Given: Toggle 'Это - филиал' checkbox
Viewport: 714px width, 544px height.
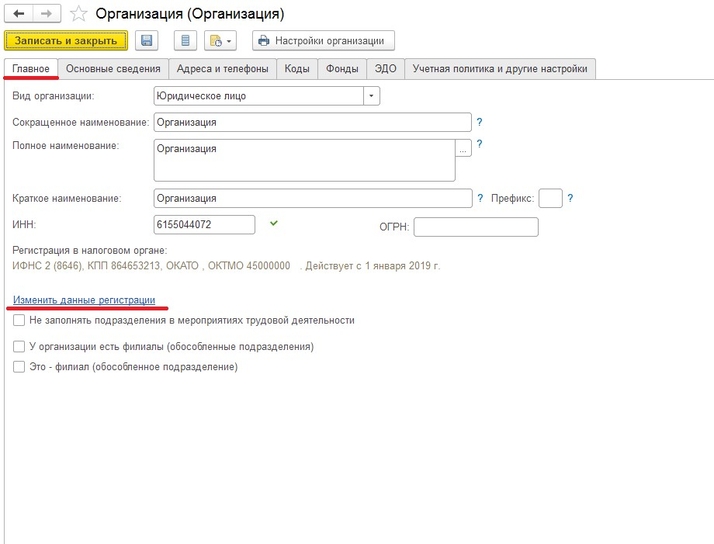Looking at the screenshot, I should (x=19, y=367).
